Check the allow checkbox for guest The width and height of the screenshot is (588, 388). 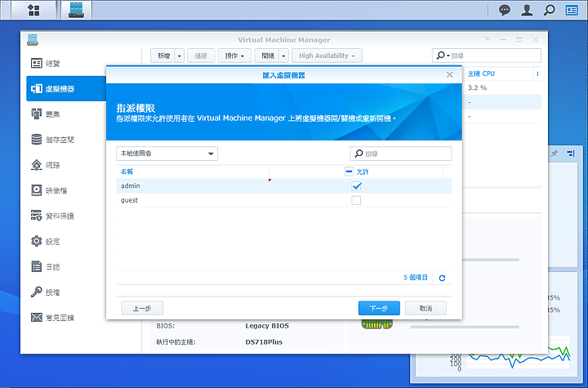tap(356, 200)
